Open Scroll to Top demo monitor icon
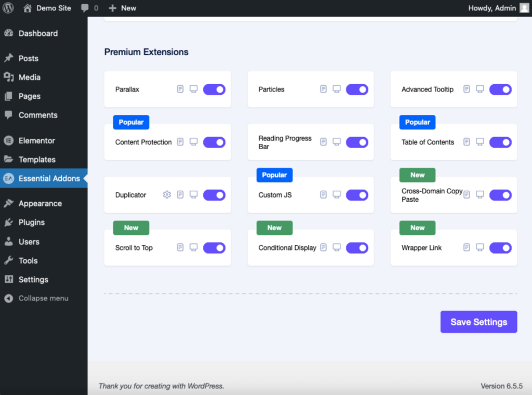This screenshot has height=395, width=532. coord(193,247)
